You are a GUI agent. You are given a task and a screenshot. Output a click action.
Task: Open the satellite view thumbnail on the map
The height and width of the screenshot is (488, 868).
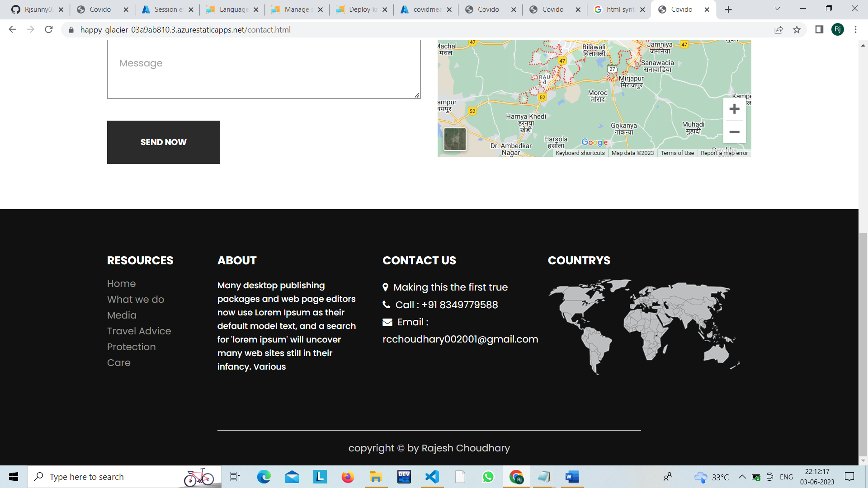click(x=455, y=139)
